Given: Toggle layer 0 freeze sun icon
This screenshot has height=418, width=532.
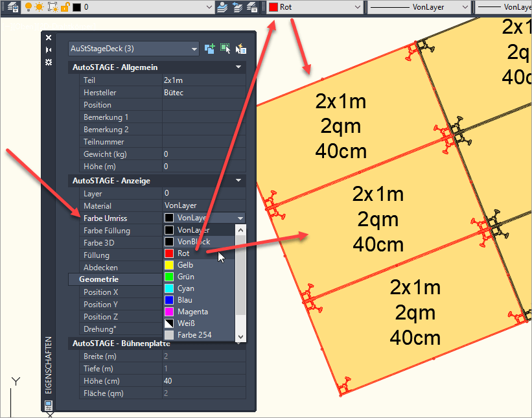Looking at the screenshot, I should (40, 7).
